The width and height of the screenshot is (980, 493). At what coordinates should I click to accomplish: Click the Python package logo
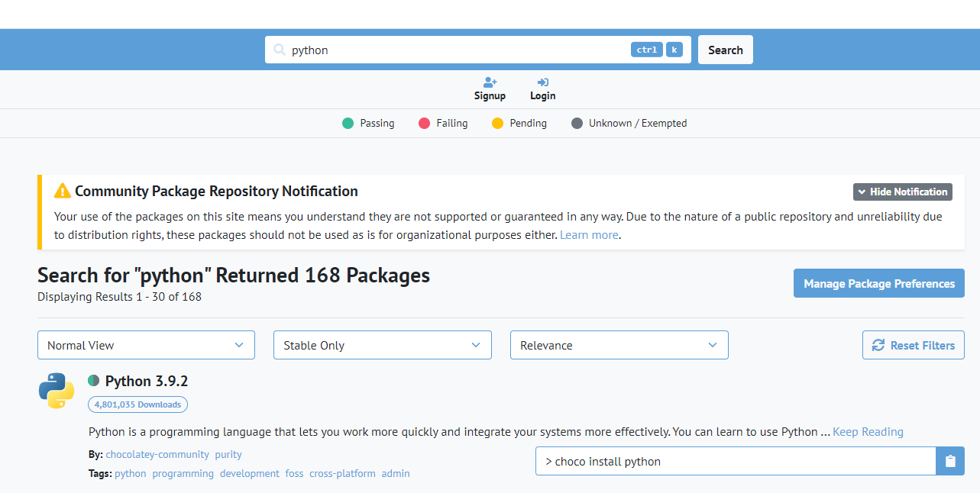click(x=57, y=391)
